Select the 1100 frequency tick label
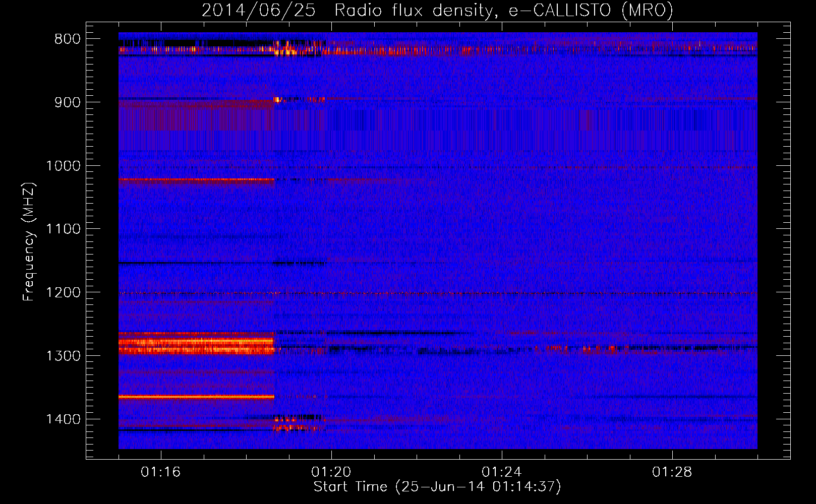The height and width of the screenshot is (504, 816). point(63,229)
